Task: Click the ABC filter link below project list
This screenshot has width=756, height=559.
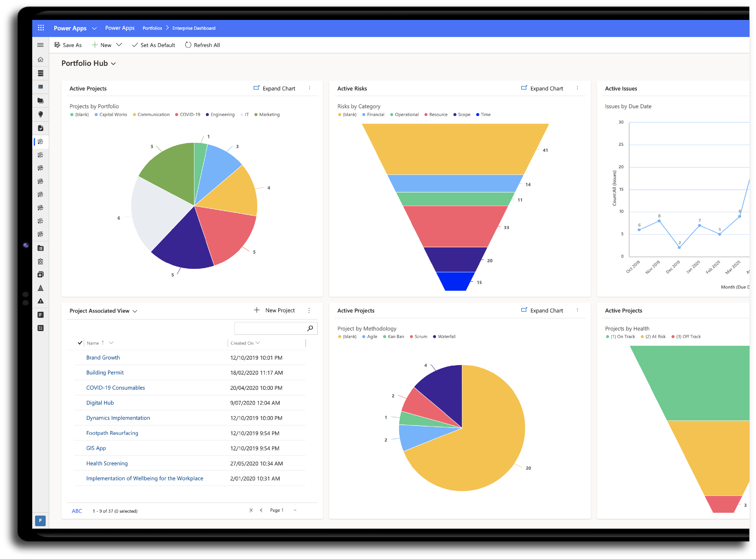Action: coord(76,511)
